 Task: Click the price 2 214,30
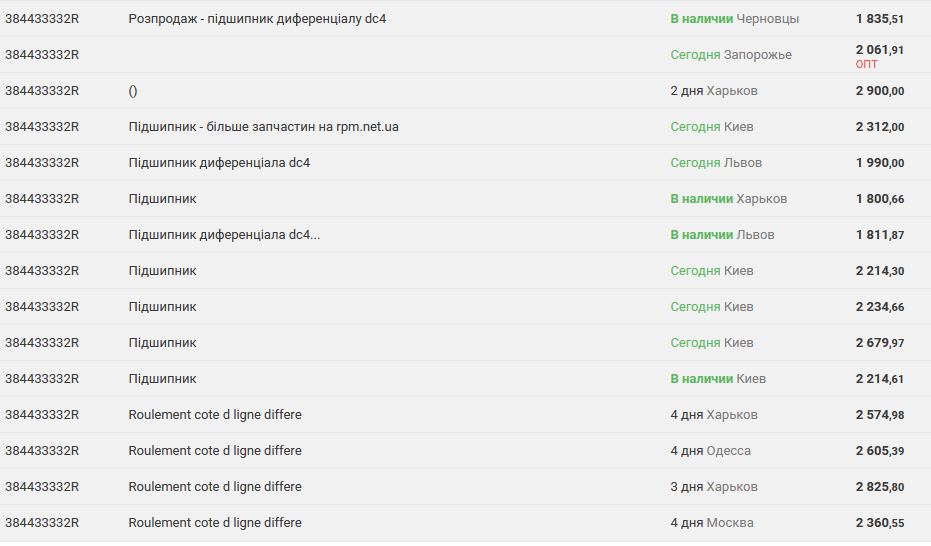click(879, 271)
